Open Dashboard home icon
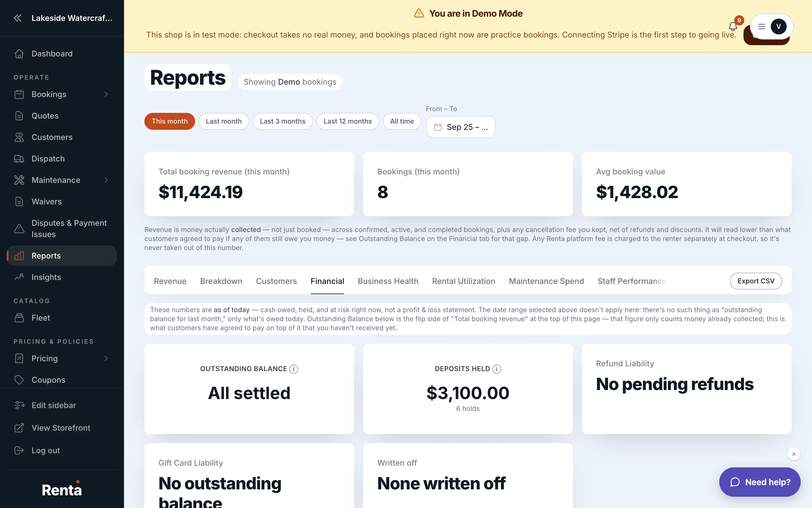The height and width of the screenshot is (508, 812). tap(19, 54)
